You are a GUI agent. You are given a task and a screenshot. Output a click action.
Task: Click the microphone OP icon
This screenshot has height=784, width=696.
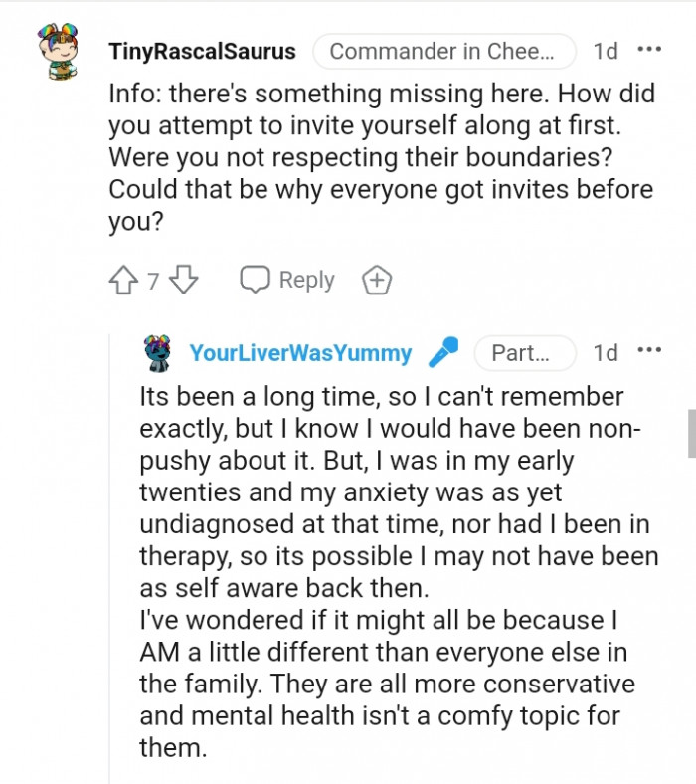(x=443, y=352)
